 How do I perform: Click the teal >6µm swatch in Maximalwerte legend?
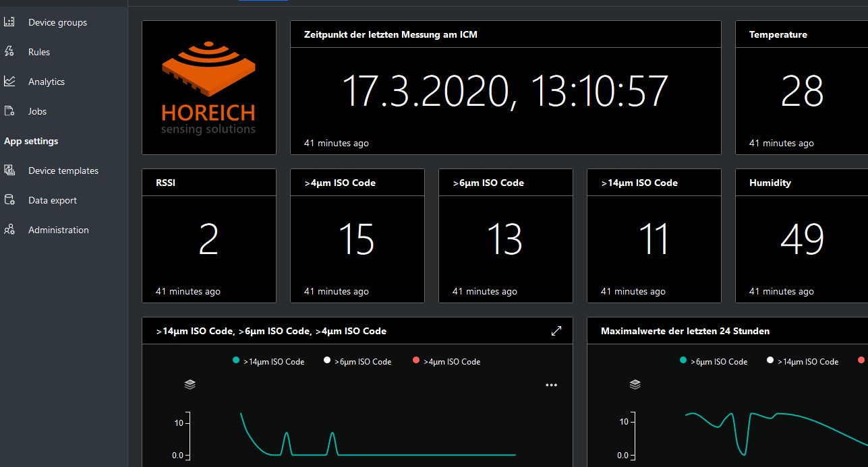click(683, 361)
